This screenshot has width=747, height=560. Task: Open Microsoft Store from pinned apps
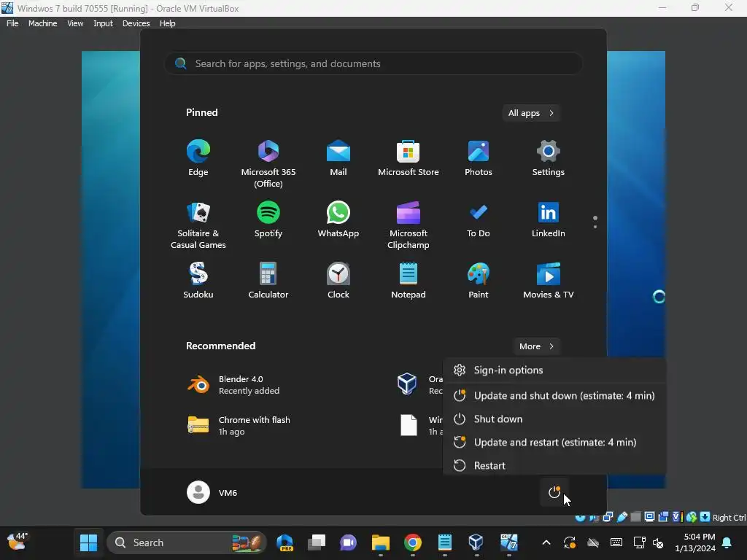[x=409, y=158]
